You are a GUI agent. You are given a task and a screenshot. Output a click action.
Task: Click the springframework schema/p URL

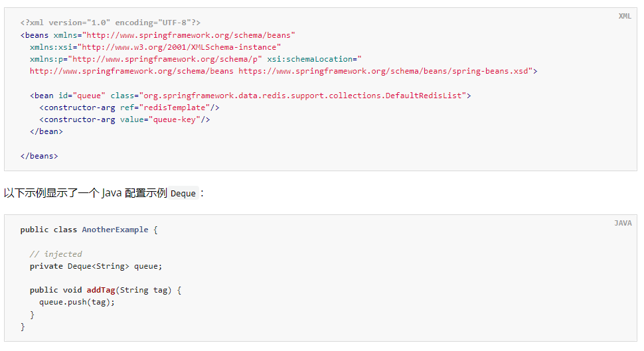[165, 58]
